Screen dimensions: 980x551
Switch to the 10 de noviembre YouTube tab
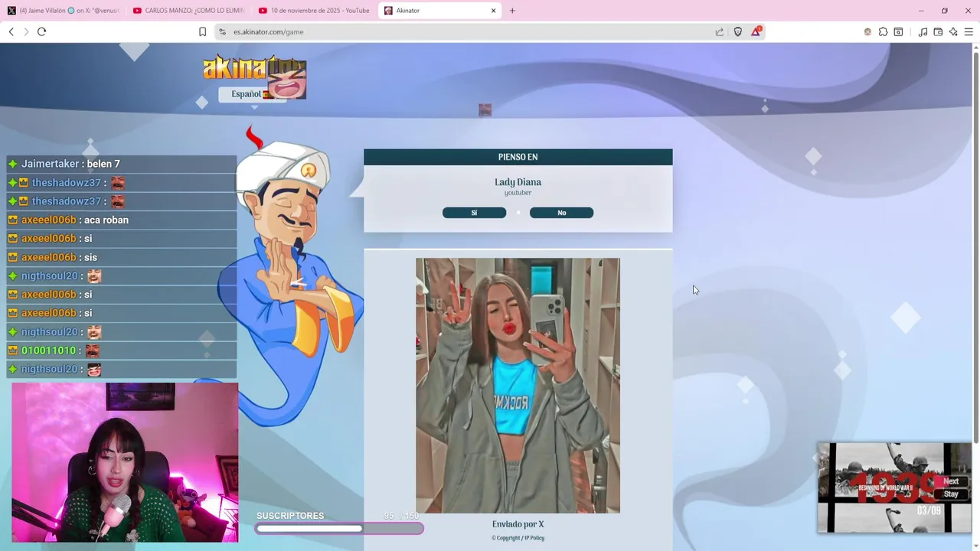314,11
